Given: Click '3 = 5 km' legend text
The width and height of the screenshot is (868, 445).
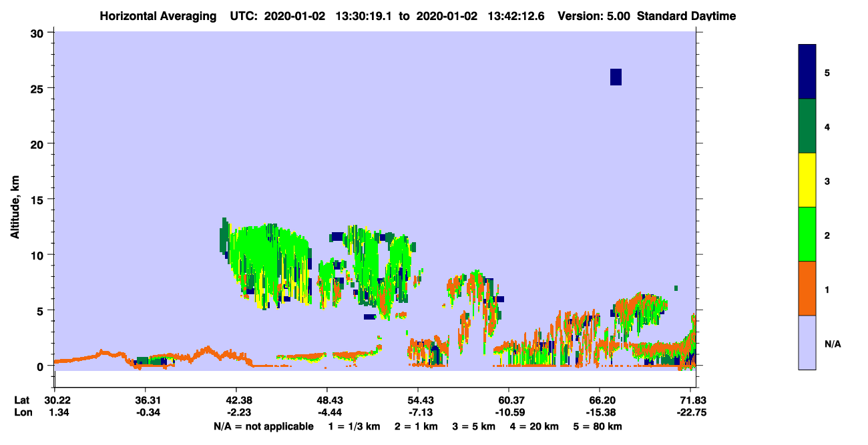Looking at the screenshot, I should coord(474,426).
